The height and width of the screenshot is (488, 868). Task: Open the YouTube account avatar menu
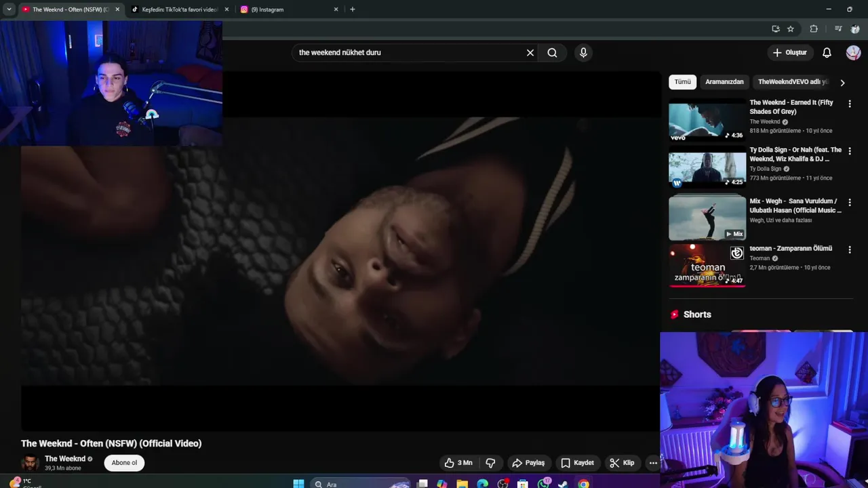pos(854,53)
